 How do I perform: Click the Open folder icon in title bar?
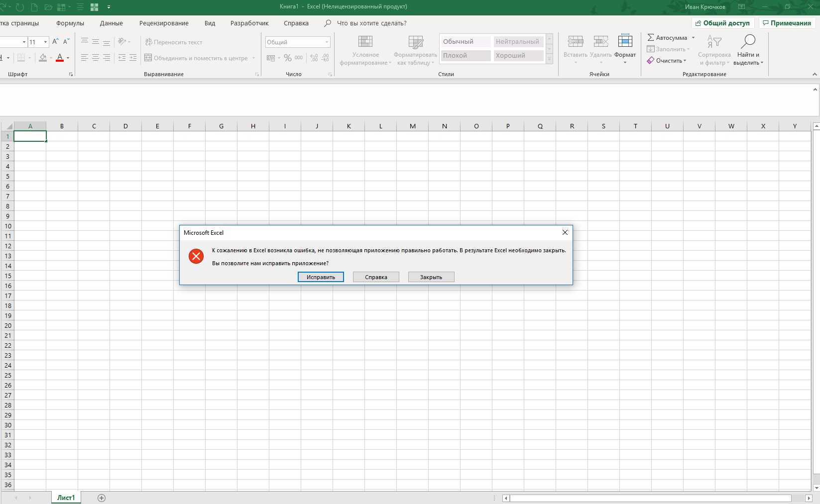[x=48, y=7]
